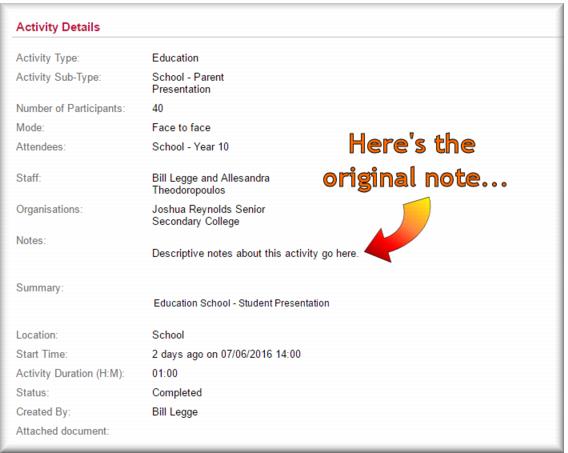Click the Education activity type value

(175, 58)
